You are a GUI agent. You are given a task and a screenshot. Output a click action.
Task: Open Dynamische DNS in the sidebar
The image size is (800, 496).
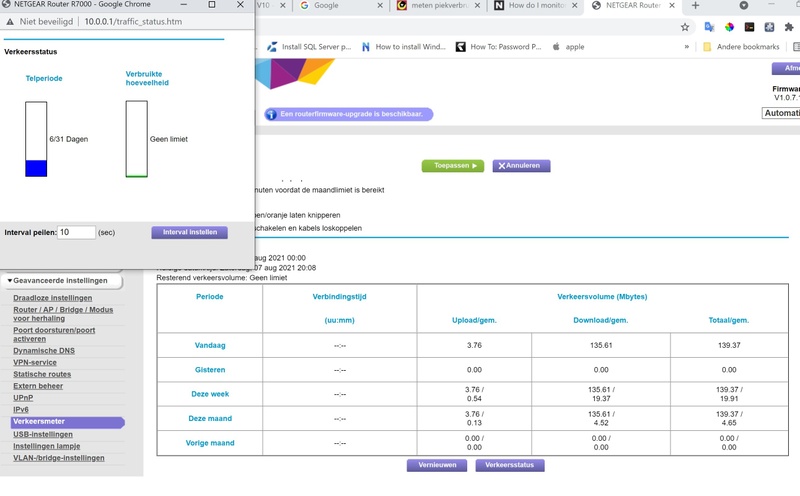(44, 351)
